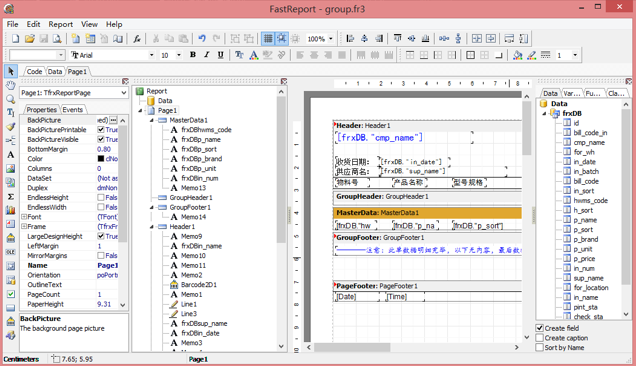Open the Page1: TfrxReportPage object selector
The height and width of the screenshot is (366, 636).
tap(74, 93)
